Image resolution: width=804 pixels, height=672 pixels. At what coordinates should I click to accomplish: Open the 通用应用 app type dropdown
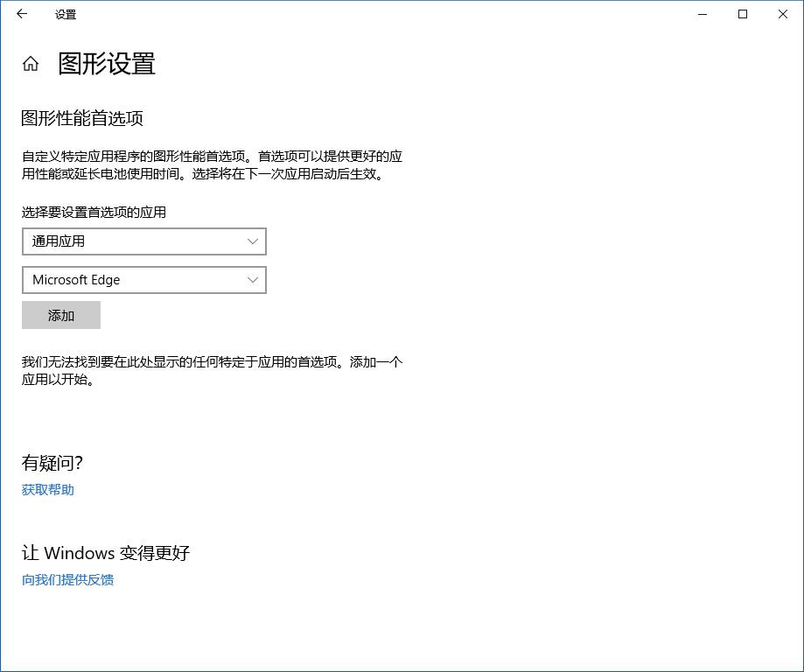click(x=144, y=241)
